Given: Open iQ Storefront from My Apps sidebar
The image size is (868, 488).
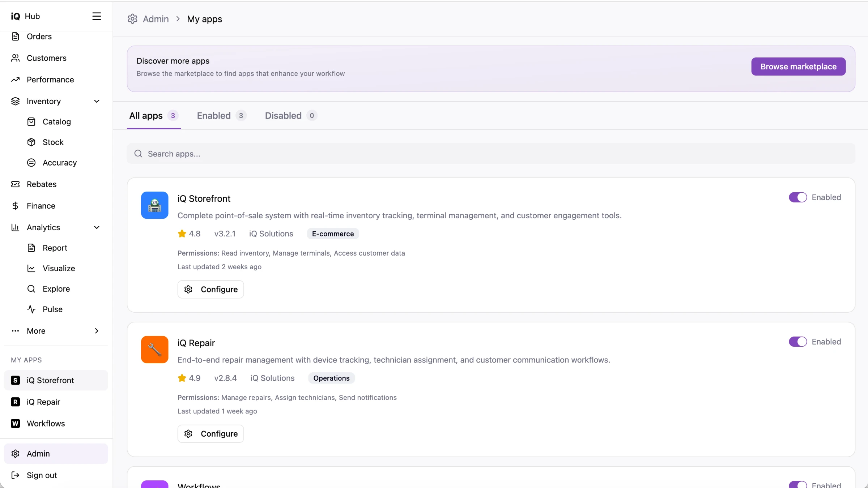Looking at the screenshot, I should coord(56,380).
